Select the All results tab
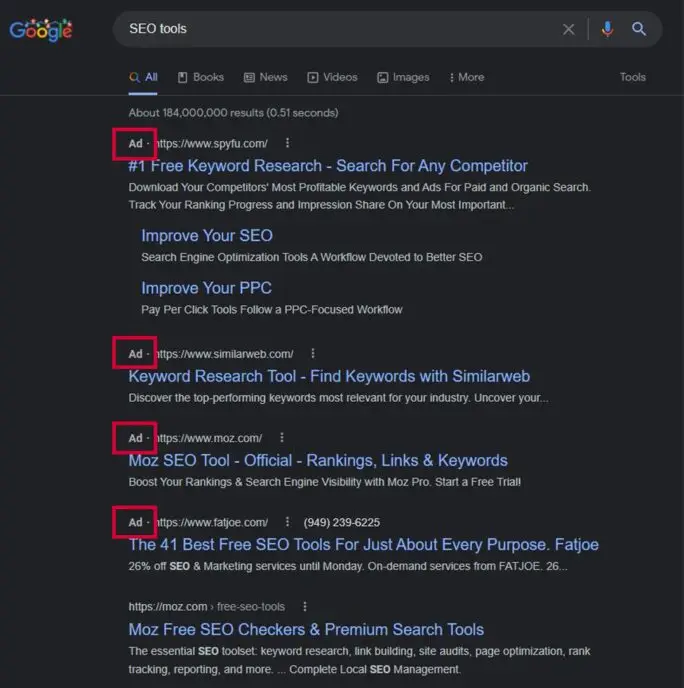 tap(143, 78)
